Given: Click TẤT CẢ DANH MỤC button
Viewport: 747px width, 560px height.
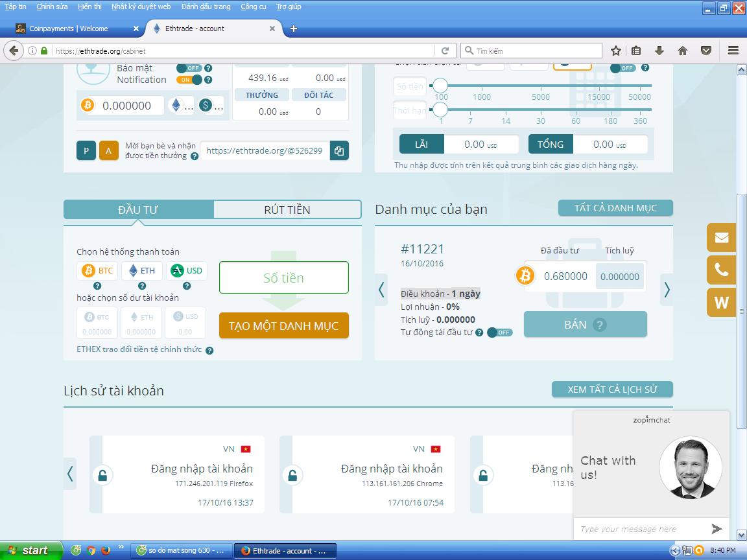Looking at the screenshot, I should [615, 208].
